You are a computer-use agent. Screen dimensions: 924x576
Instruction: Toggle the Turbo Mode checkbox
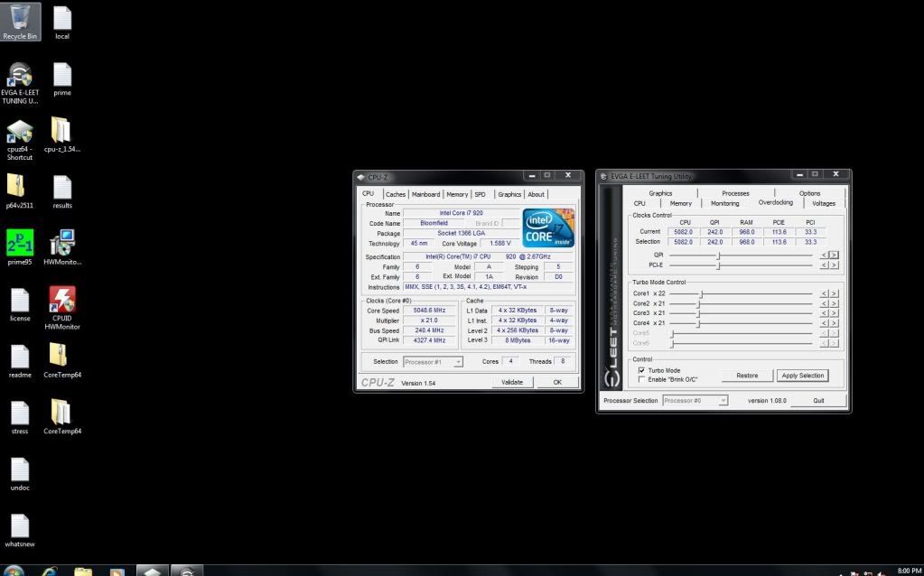click(x=641, y=370)
